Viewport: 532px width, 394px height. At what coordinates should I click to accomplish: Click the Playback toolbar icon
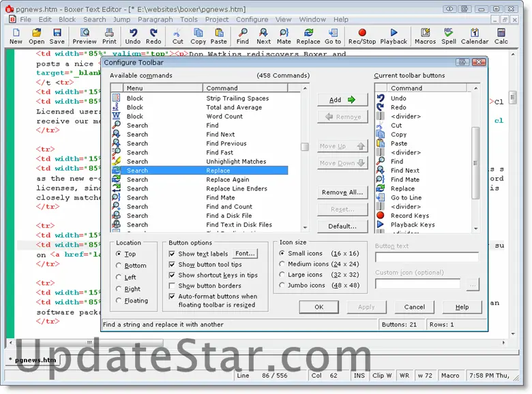[394, 36]
